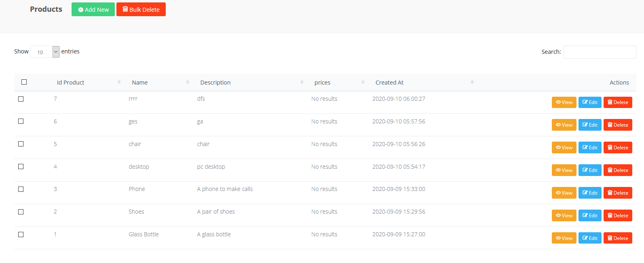Focus the Search input field
Viewport: 644px width, 263px height.
(600, 52)
